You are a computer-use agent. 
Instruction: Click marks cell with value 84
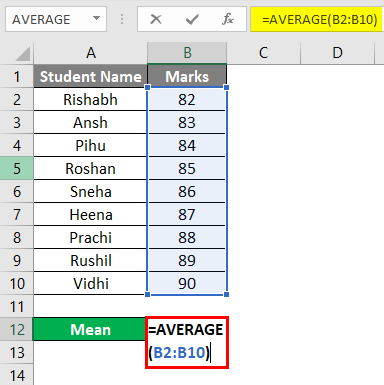click(187, 145)
